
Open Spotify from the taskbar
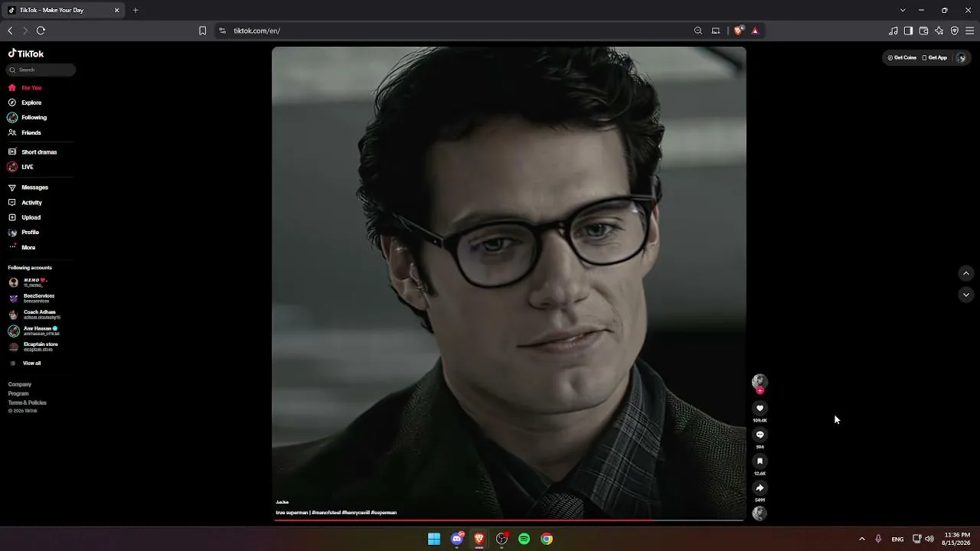click(x=524, y=539)
